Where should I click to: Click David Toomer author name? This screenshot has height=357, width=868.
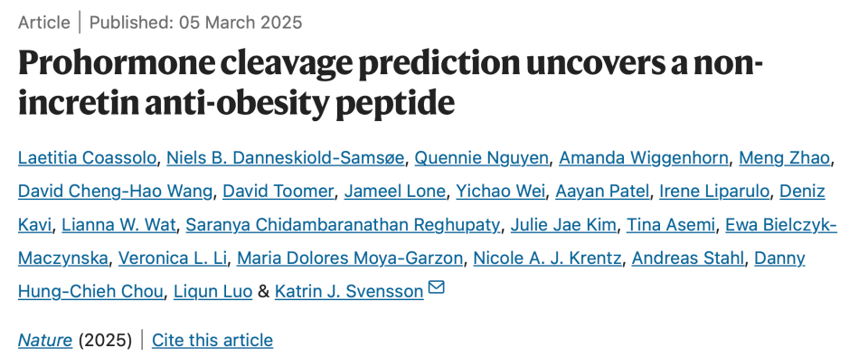pos(278,192)
